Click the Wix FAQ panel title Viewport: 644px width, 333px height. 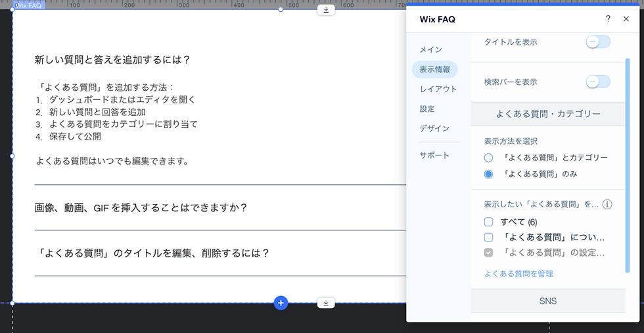[438, 19]
